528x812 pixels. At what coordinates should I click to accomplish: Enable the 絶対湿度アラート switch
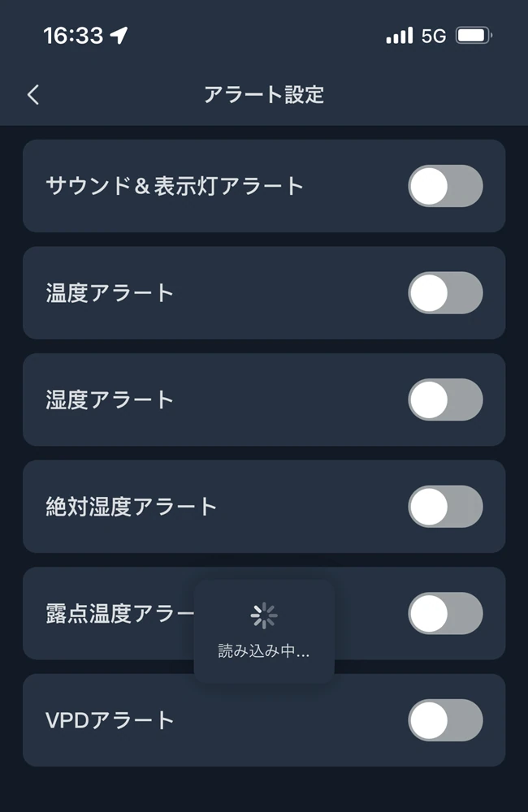tap(445, 507)
